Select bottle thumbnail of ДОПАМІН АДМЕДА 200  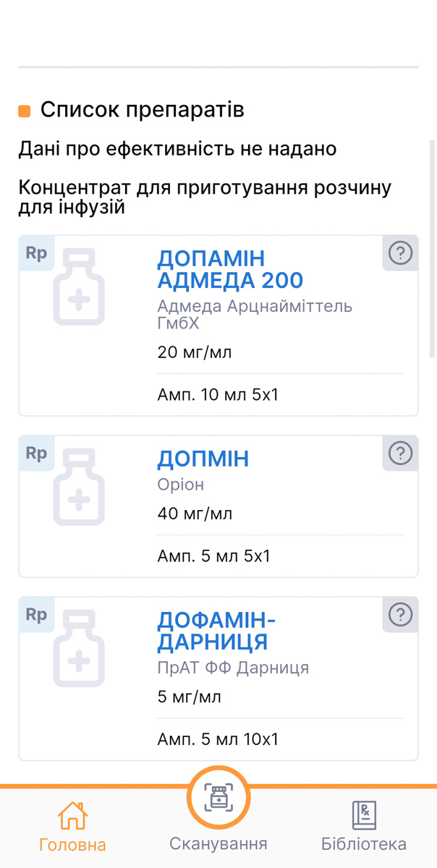(x=79, y=286)
